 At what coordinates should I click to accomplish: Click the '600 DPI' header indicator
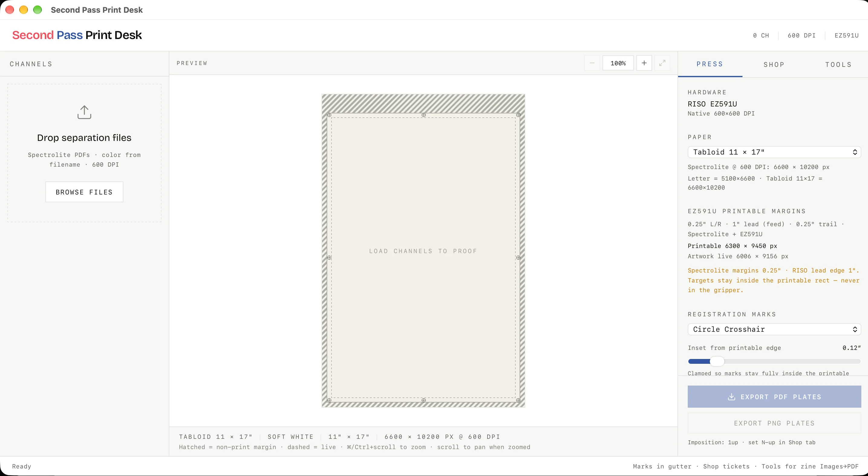point(802,35)
